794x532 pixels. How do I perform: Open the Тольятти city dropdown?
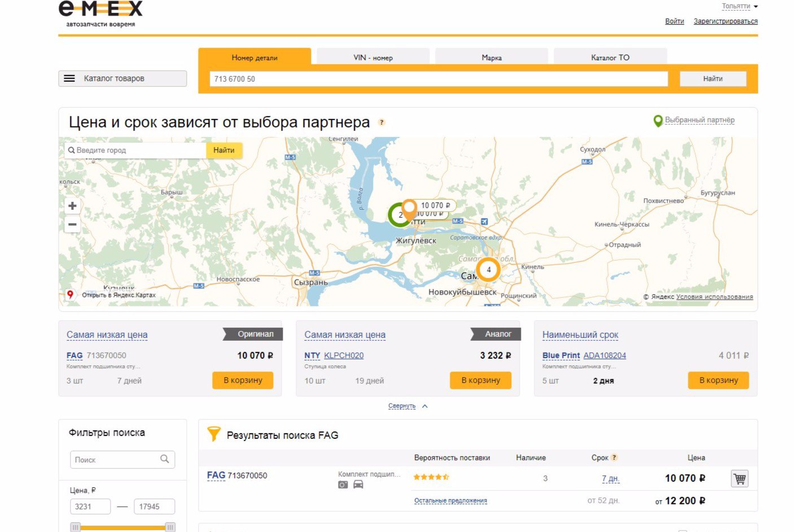(x=740, y=6)
